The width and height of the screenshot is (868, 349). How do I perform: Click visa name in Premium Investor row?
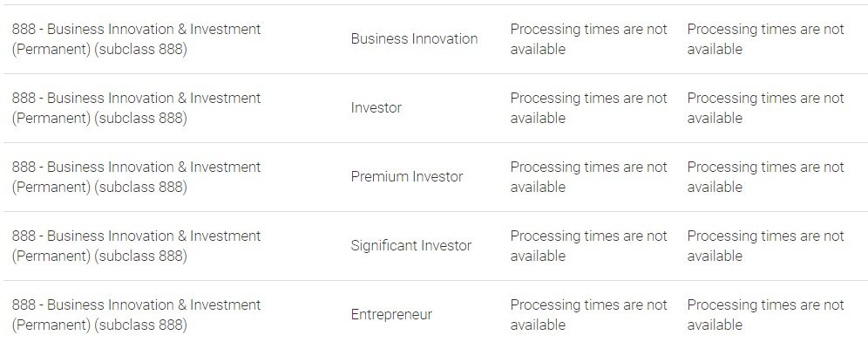(136, 177)
